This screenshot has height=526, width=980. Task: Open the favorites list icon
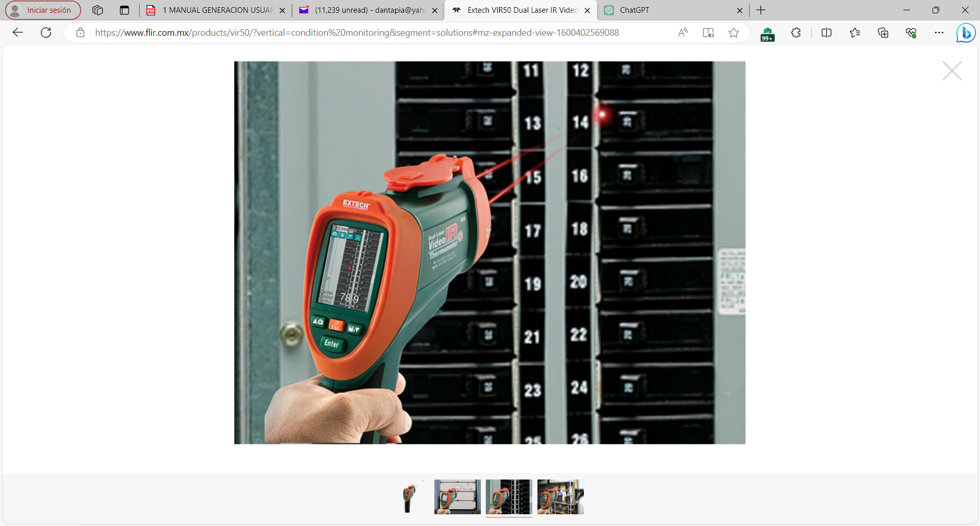coord(855,33)
